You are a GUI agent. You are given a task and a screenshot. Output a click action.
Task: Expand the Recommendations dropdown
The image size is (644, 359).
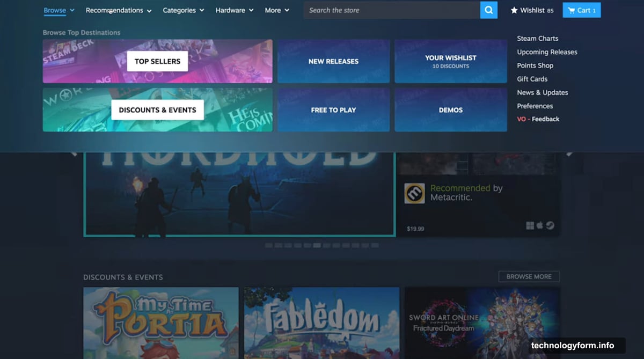tap(119, 10)
